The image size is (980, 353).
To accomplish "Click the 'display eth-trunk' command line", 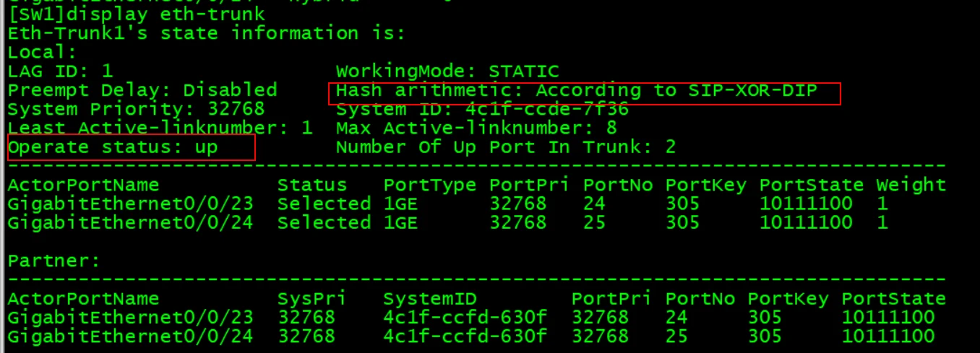I will (x=136, y=14).
